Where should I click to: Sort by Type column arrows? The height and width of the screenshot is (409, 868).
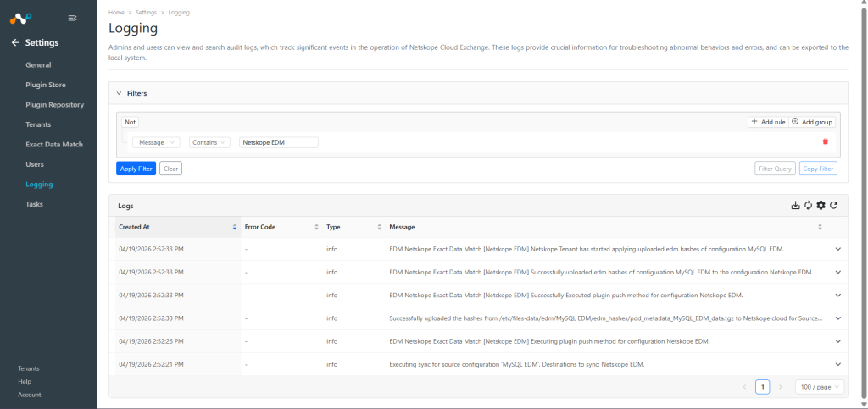(x=380, y=227)
